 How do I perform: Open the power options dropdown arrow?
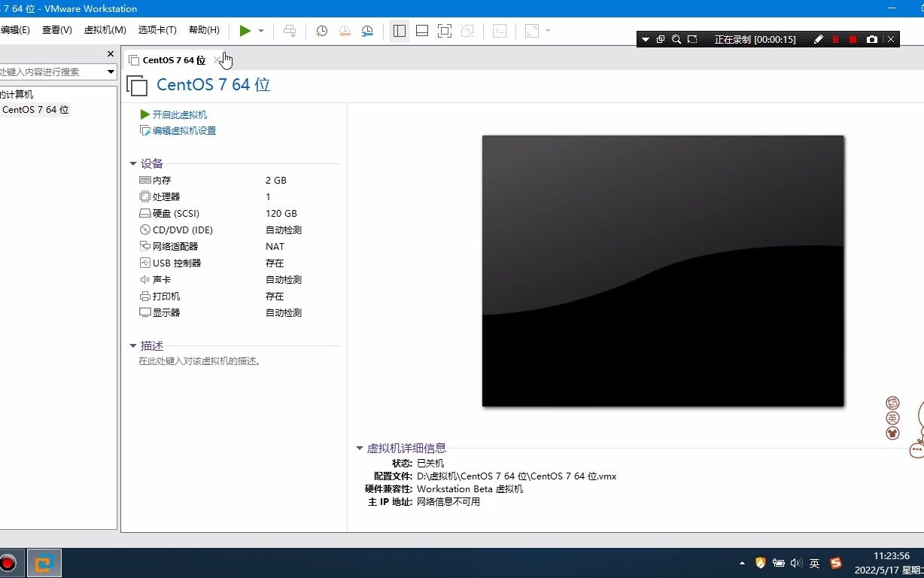point(261,31)
